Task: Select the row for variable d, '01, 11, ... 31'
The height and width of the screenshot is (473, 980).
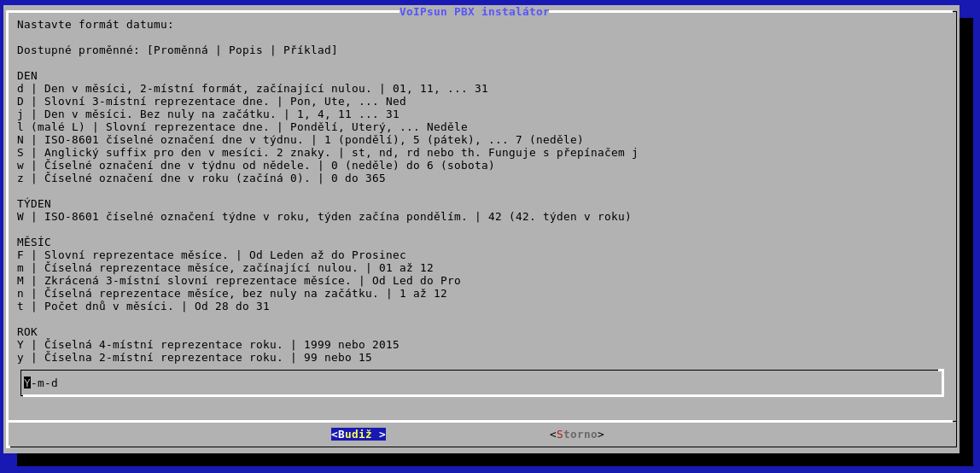Action: pyautogui.click(x=253, y=89)
